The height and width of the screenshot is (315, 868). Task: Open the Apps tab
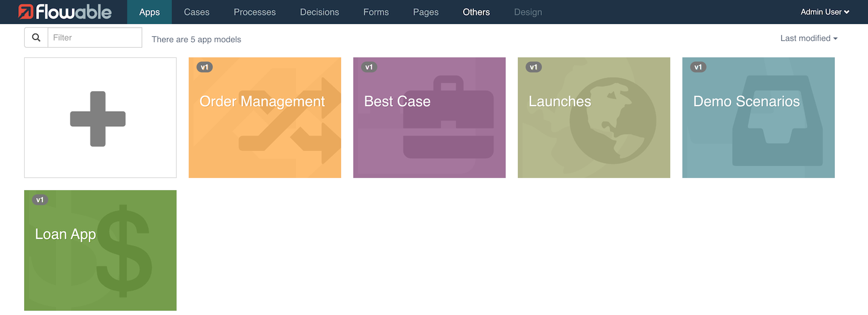pos(149,12)
